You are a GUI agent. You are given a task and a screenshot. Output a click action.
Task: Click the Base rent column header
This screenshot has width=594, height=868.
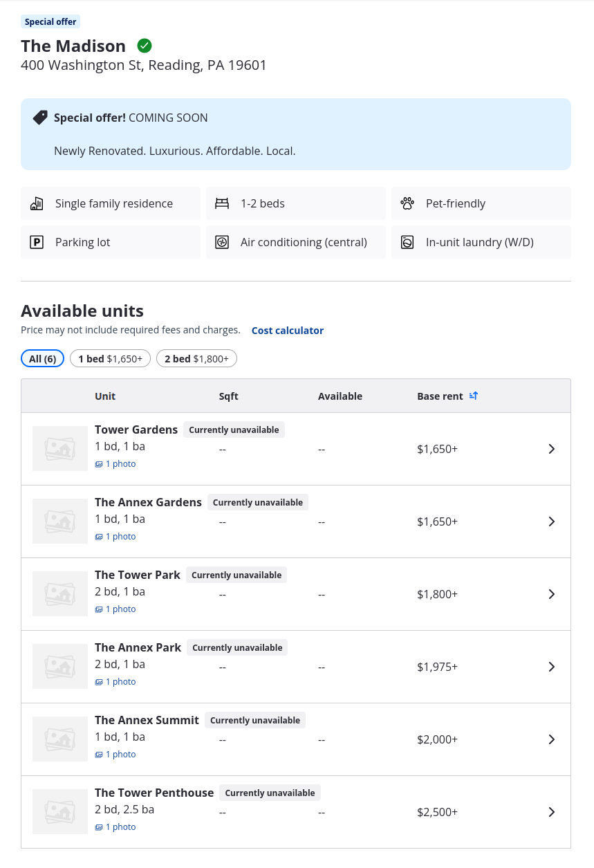(440, 396)
